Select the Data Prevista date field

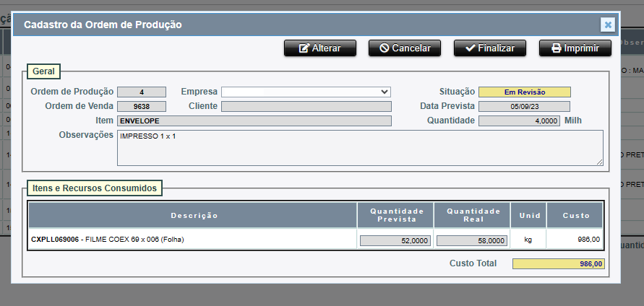click(524, 107)
